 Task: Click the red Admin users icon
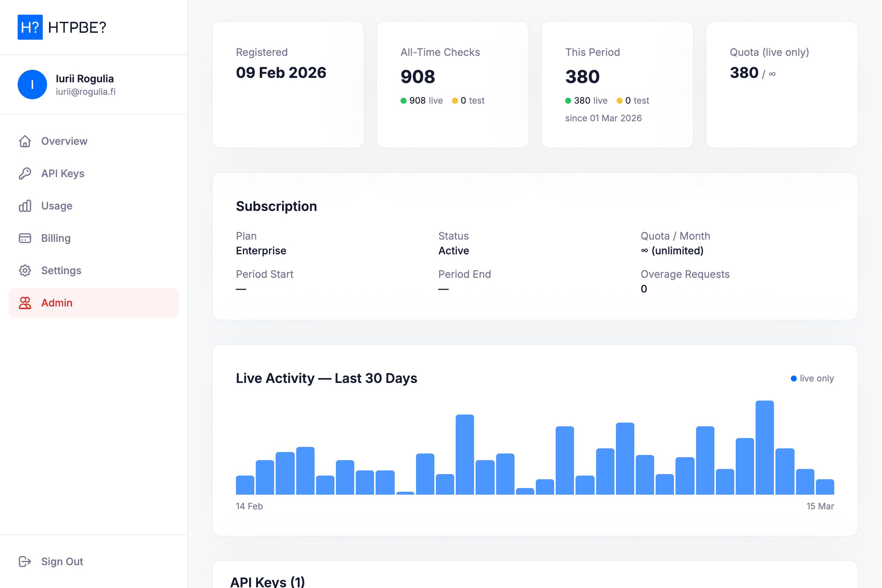(x=25, y=302)
